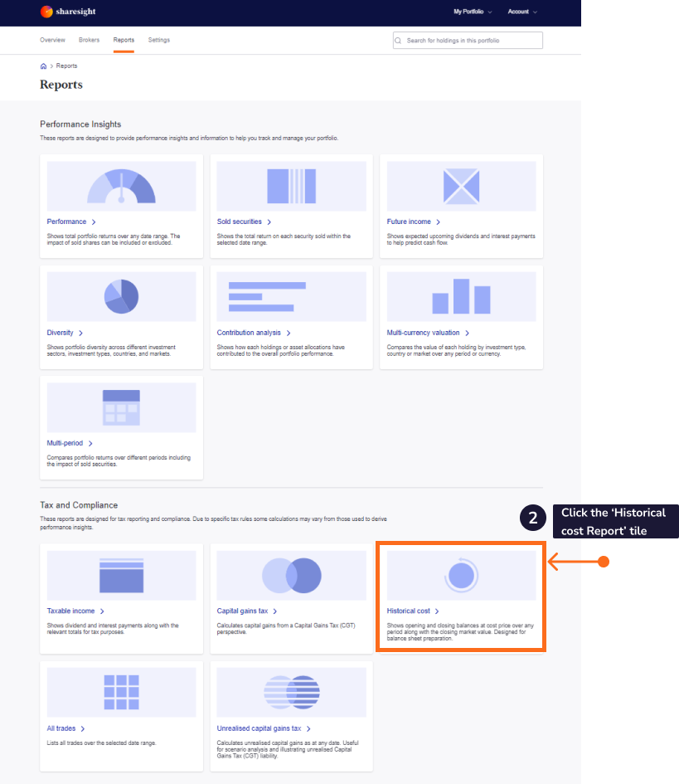Switch to the Brokers tab
Screen dimensions: 679x784
pyautogui.click(x=89, y=40)
